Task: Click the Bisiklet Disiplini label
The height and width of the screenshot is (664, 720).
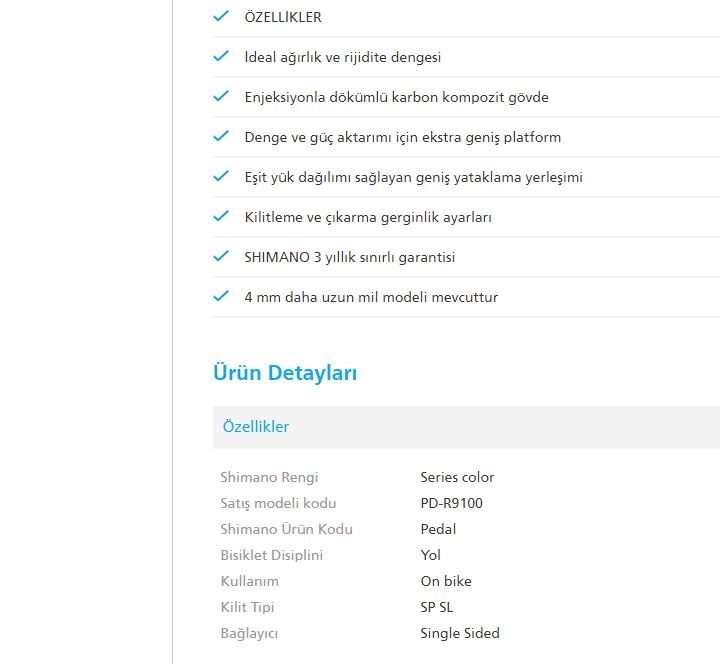Action: 271,555
